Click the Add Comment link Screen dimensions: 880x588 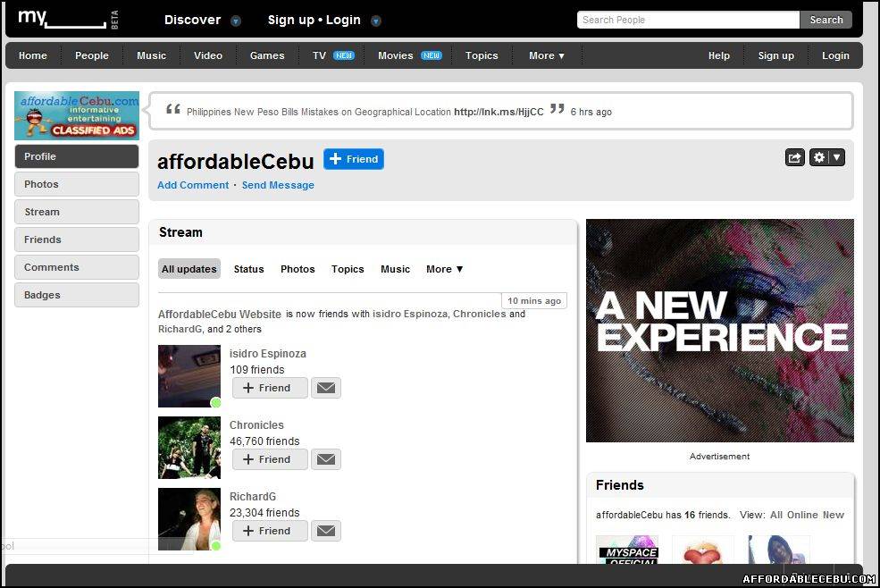(193, 185)
